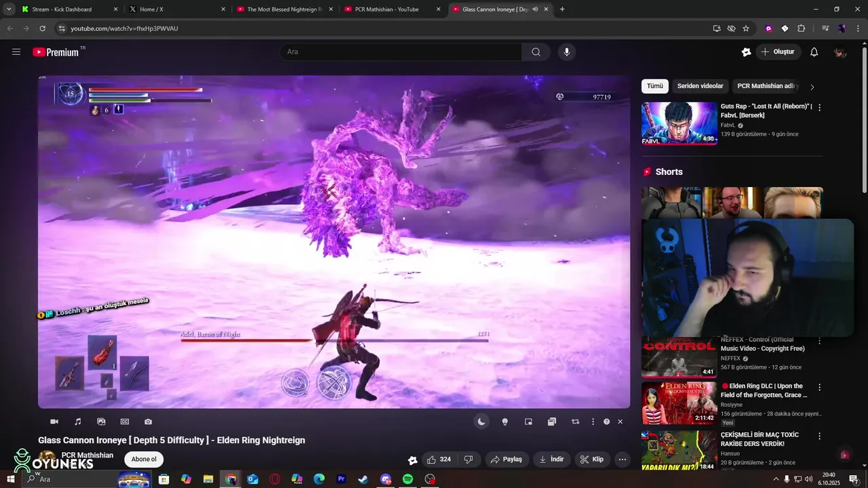Click the picture-in-picture icon below player
The height and width of the screenshot is (488, 868).
(528, 422)
